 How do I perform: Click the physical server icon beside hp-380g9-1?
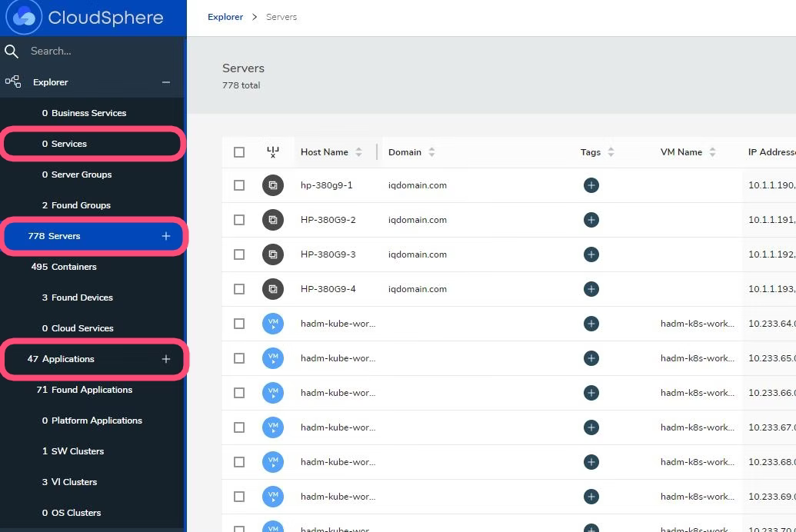tap(273, 185)
